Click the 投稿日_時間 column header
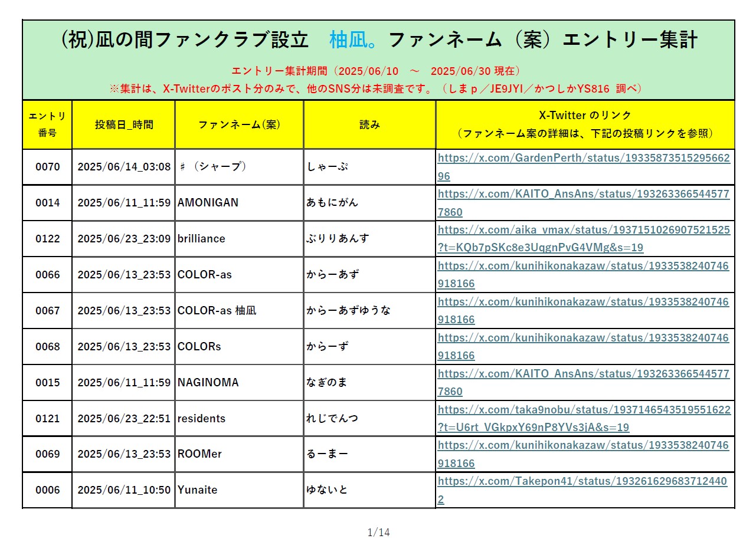Viewport: 756px width, 542px height. pos(124,125)
